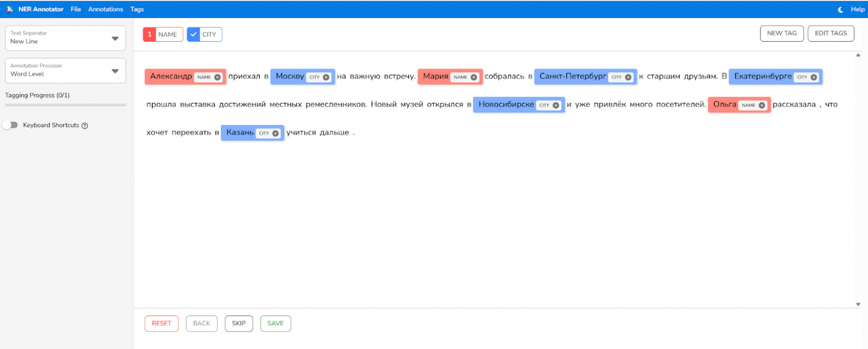This screenshot has width=868, height=349.
Task: Switch to dark mode using the moon icon
Action: [x=840, y=9]
